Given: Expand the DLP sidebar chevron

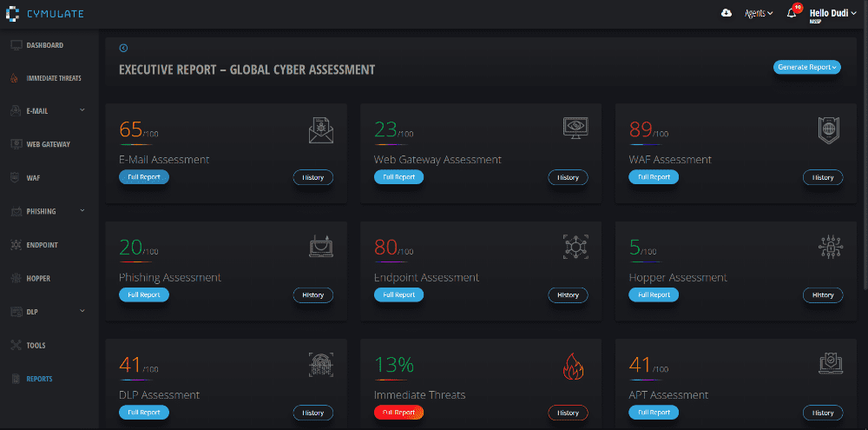Looking at the screenshot, I should pos(82,311).
